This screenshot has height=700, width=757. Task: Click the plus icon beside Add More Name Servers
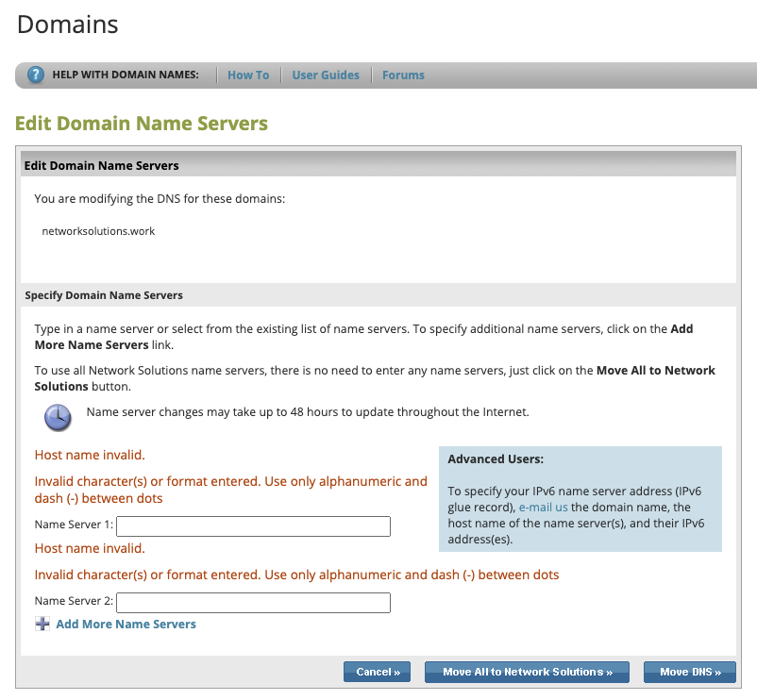[42, 624]
